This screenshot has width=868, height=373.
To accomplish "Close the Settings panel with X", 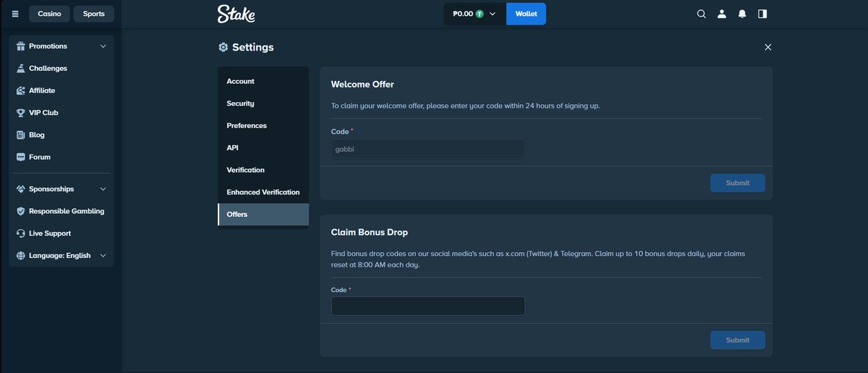I will 768,47.
